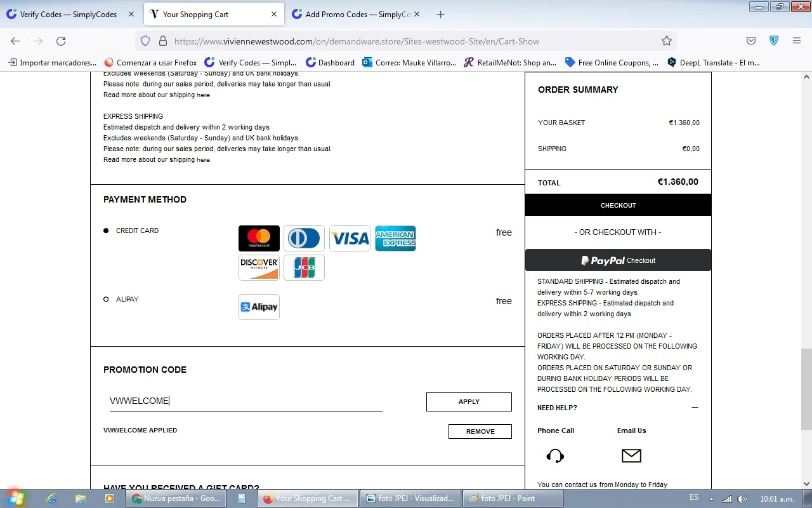The image size is (812, 508).
Task: Collapse the Need Help section
Action: tap(695, 408)
